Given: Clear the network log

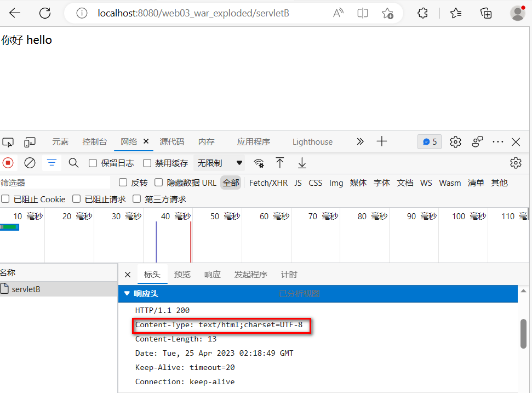Looking at the screenshot, I should click(x=30, y=163).
